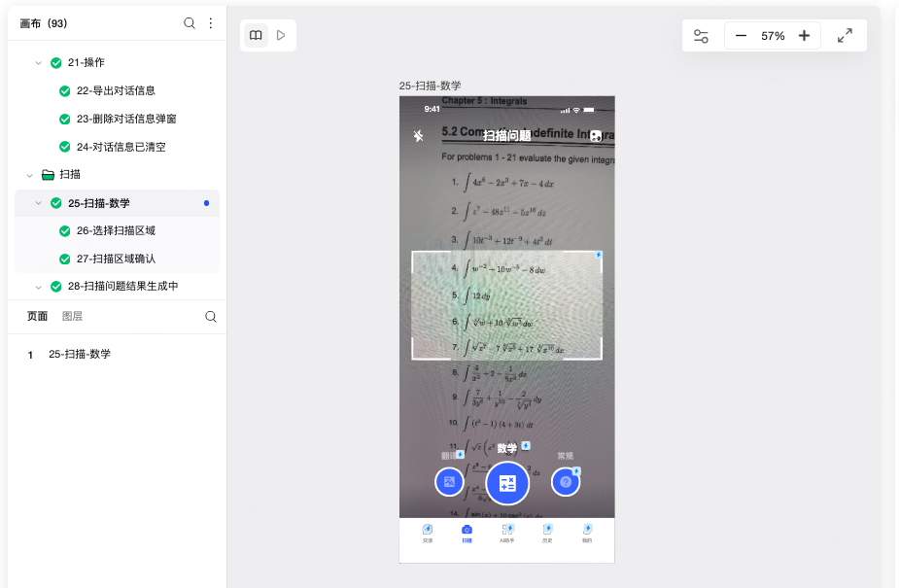The image size is (899, 588).
Task: Select the 25-扫描-数学 canvas item
Action: pos(98,203)
